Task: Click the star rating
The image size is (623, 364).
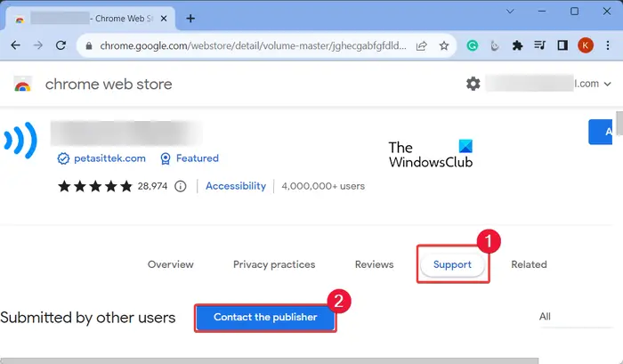Action: 95,186
